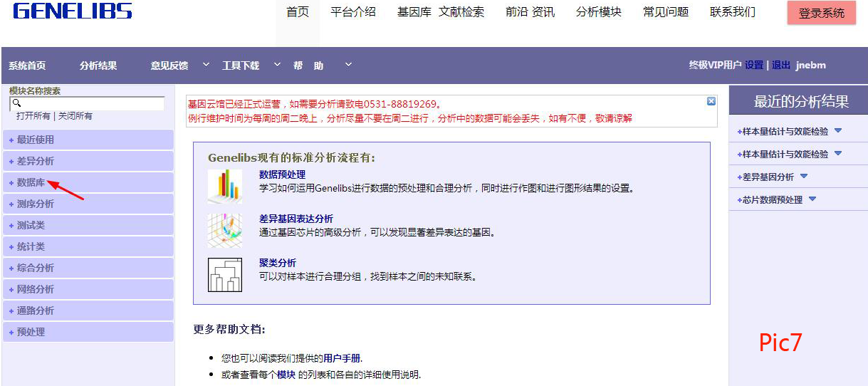Open the 工具下载 dropdown menu
868x386 pixels.
click(x=277, y=65)
